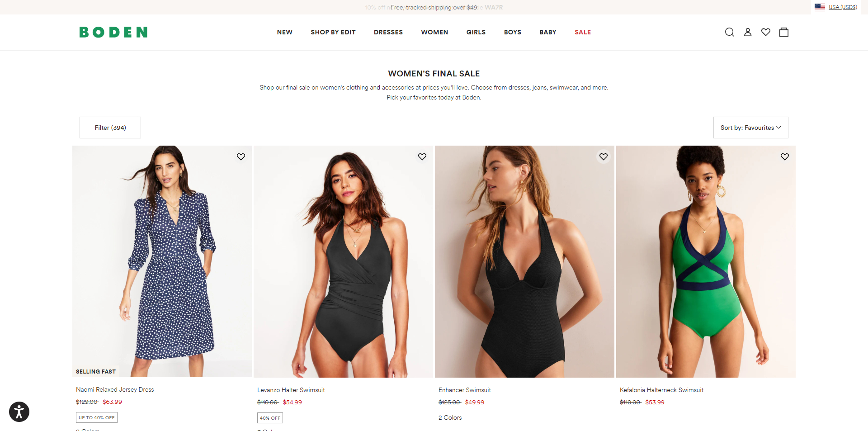Image resolution: width=868 pixels, height=431 pixels.
Task: Open the Enhancer Swimsuit product link
Action: [x=464, y=390]
